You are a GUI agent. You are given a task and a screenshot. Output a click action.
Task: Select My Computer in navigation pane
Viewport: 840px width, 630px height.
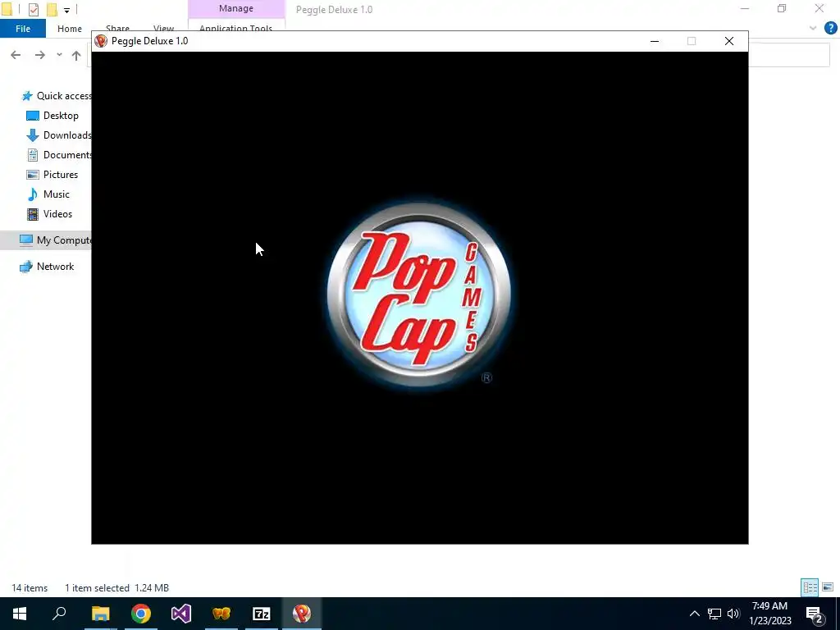click(x=55, y=240)
